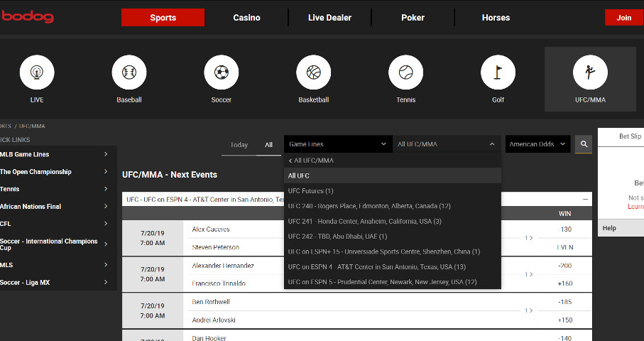Screen dimensions: 644x341
Task: Bet on Steven Peterson at EVEN
Action: [x=565, y=247]
